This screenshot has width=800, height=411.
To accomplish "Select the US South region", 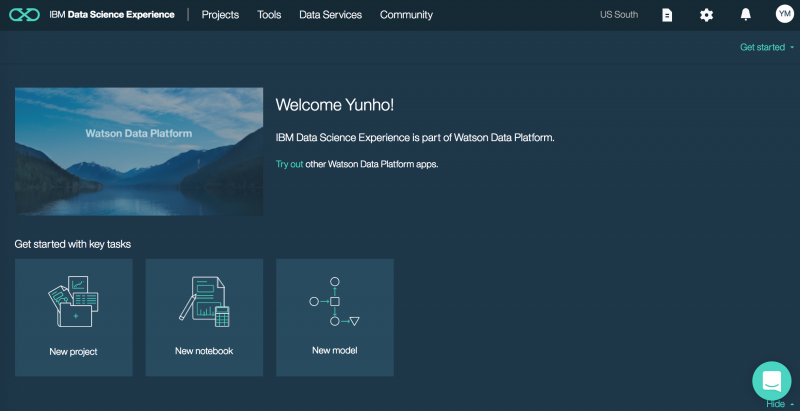I will (619, 15).
